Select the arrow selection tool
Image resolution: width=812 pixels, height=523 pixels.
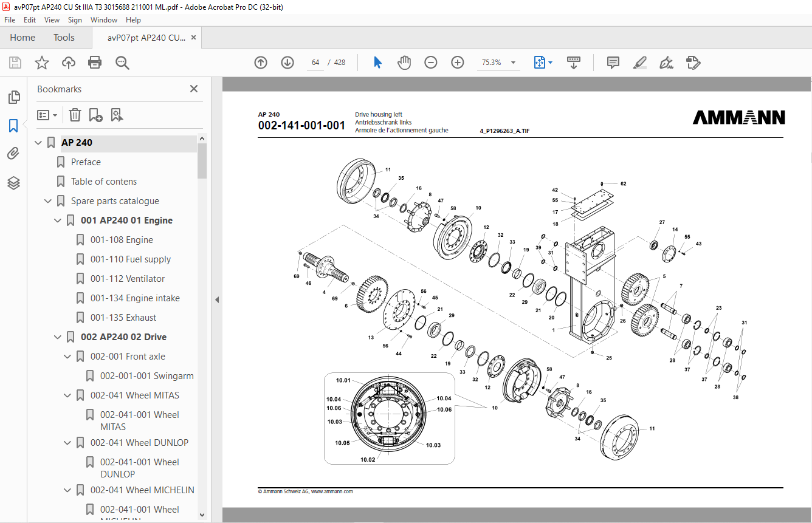coord(377,63)
